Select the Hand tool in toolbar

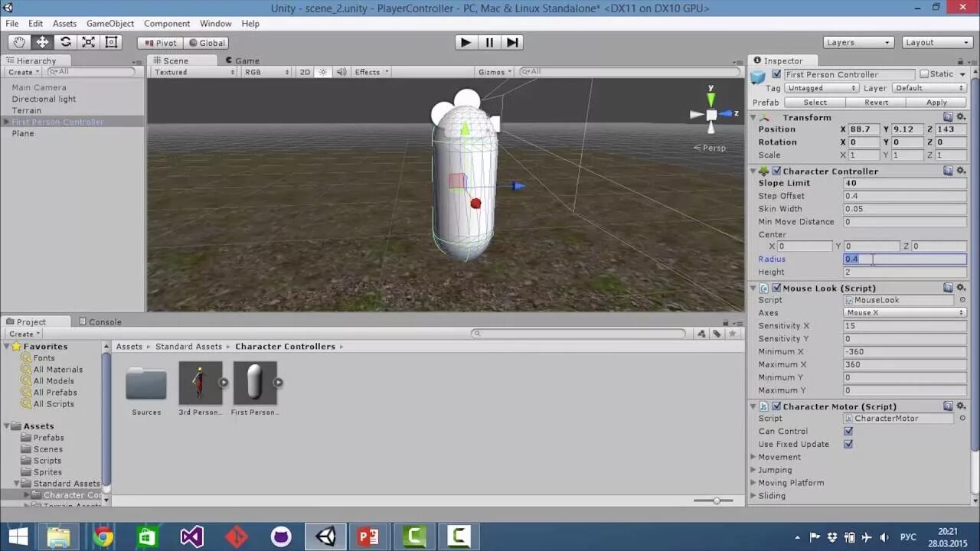point(18,43)
